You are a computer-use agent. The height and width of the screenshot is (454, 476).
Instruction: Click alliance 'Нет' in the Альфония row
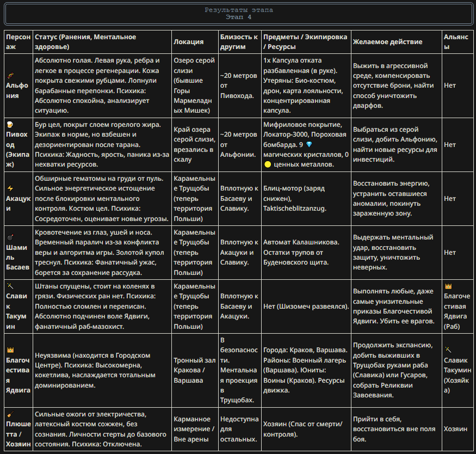pyautogui.click(x=449, y=85)
